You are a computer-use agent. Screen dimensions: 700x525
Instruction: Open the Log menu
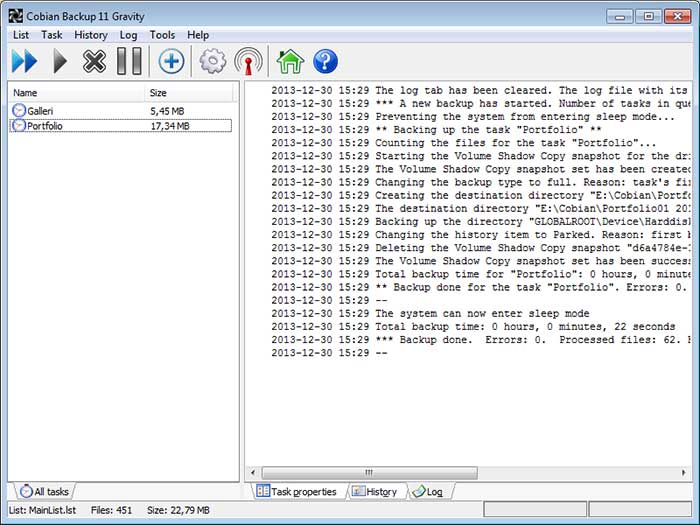pyautogui.click(x=128, y=35)
